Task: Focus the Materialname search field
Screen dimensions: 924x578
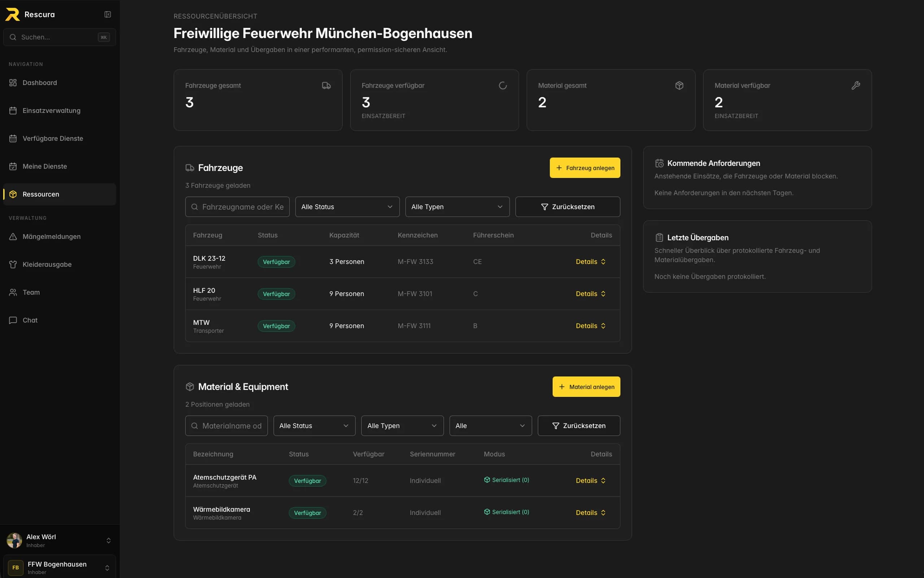Action: (226, 426)
